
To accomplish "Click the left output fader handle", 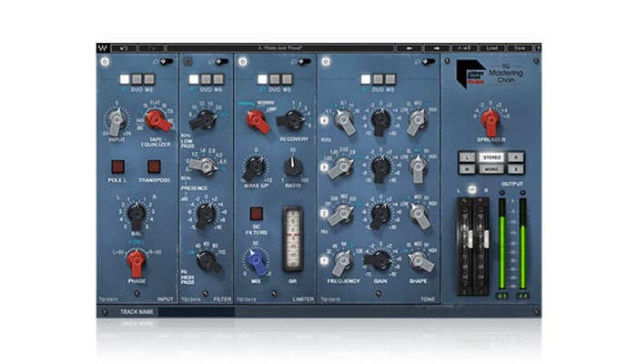I will tap(470, 238).
